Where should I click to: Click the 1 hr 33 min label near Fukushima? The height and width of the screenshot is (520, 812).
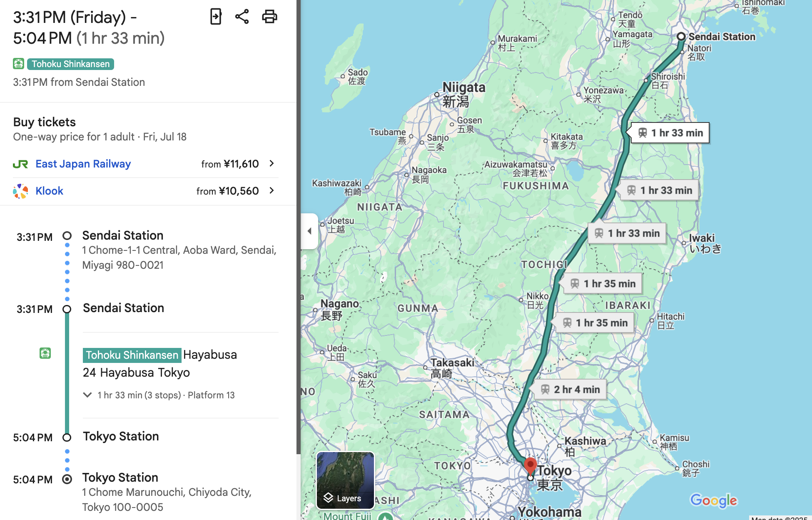coord(660,190)
